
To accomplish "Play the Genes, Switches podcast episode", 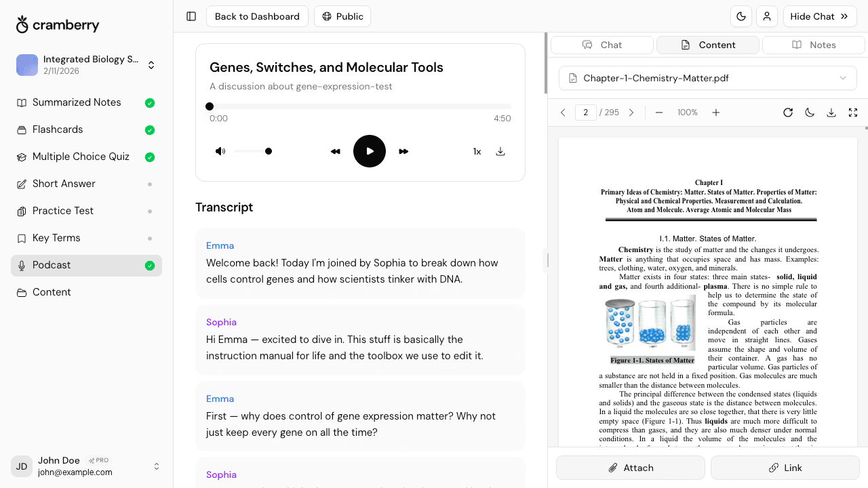I will pyautogui.click(x=370, y=151).
